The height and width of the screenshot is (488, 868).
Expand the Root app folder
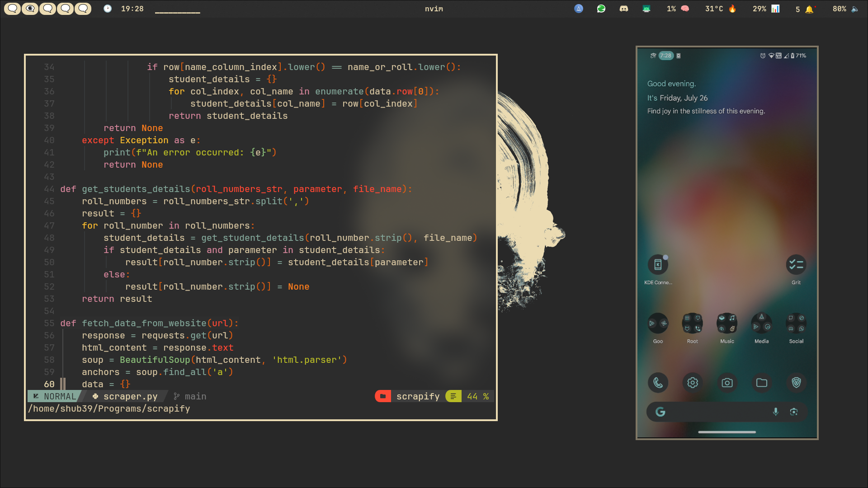692,324
